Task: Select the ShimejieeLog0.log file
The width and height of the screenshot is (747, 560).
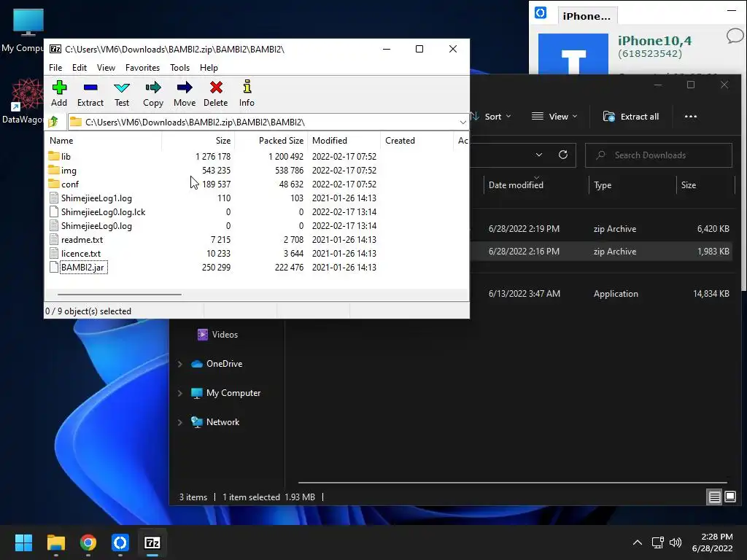Action: pyautogui.click(x=96, y=226)
